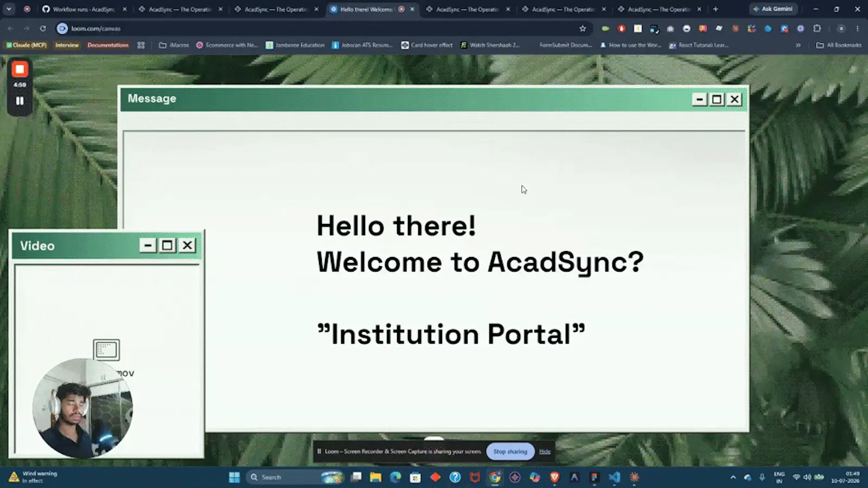Image resolution: width=868 pixels, height=488 pixels.
Task: Show hidden bookmarks via the overflow chevron
Action: (798, 46)
